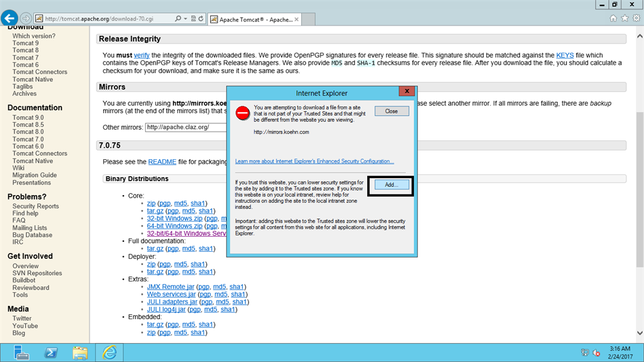Open the Buildbot sidebar link
The width and height of the screenshot is (644, 362).
click(x=24, y=281)
